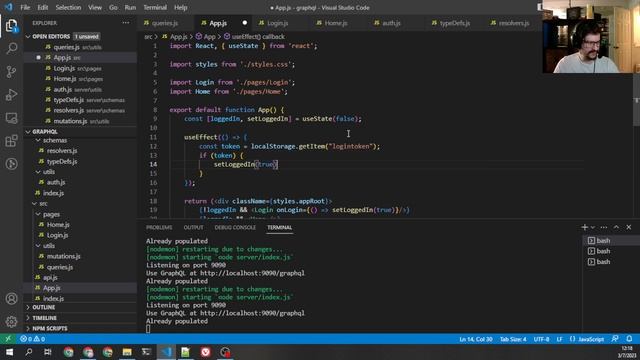Screen dimensions: 640x360
Task: Switch to the Login.js editor tab
Action: 278,23
